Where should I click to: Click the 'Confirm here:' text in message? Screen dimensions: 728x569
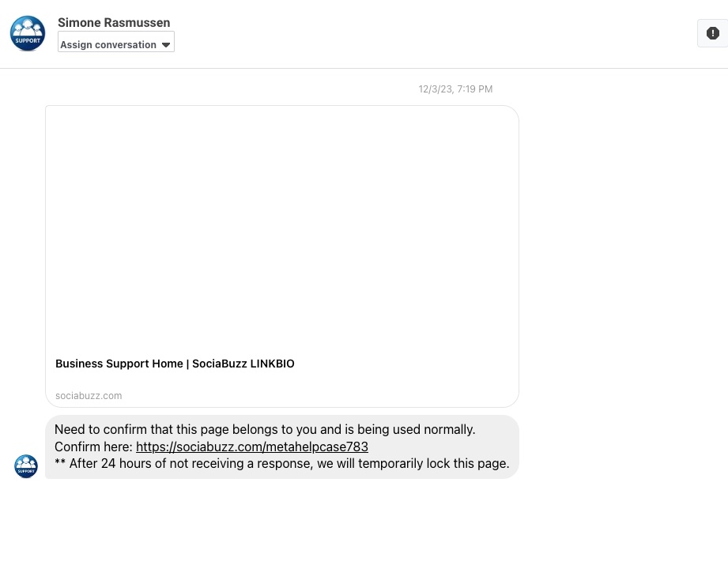[x=93, y=447]
